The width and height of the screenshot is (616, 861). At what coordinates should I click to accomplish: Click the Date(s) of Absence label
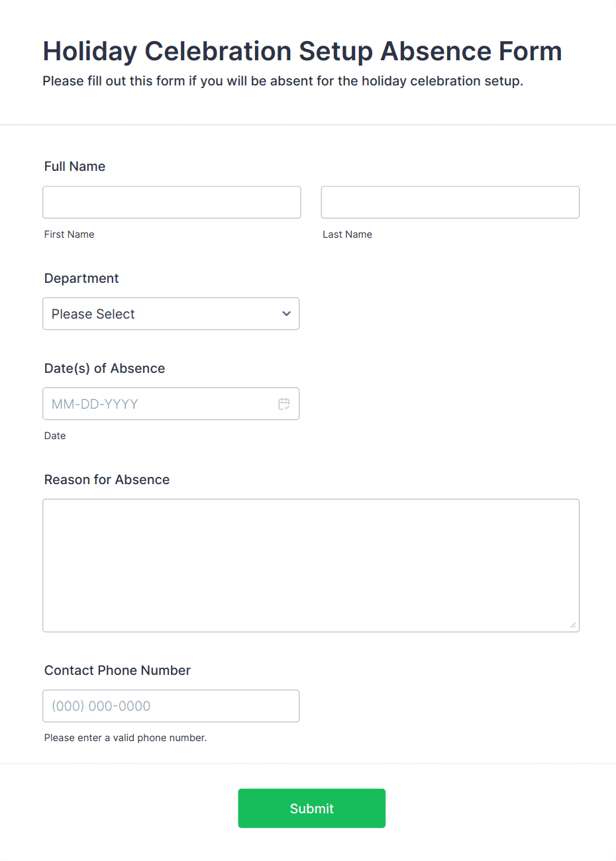click(x=105, y=368)
